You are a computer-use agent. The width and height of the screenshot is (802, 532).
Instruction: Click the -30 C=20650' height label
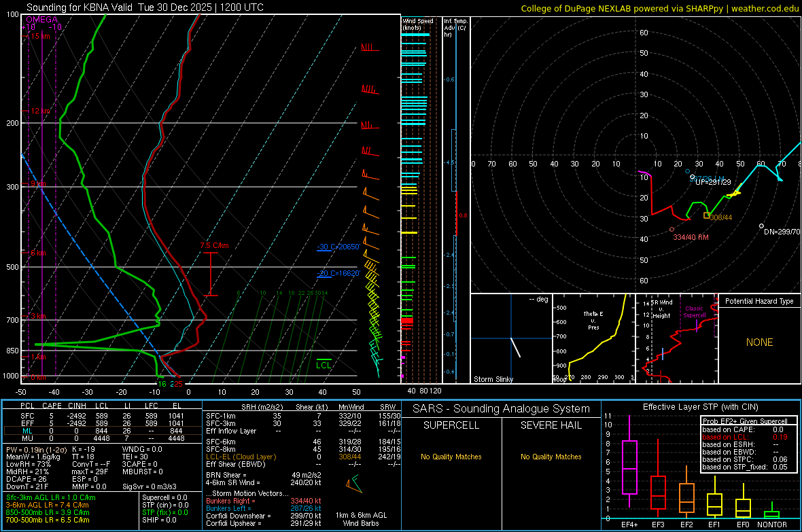coord(338,247)
